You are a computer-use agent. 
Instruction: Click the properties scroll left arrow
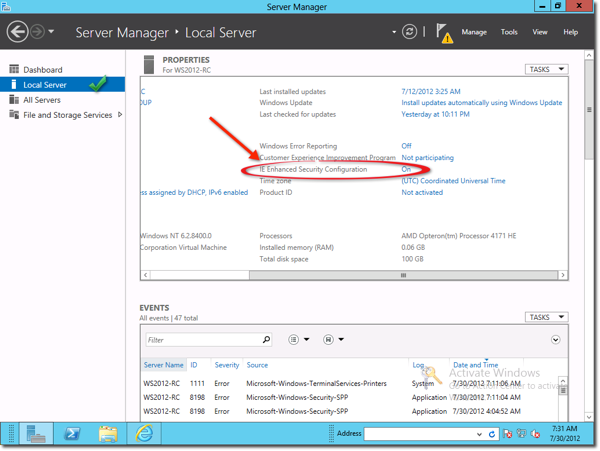pos(145,275)
